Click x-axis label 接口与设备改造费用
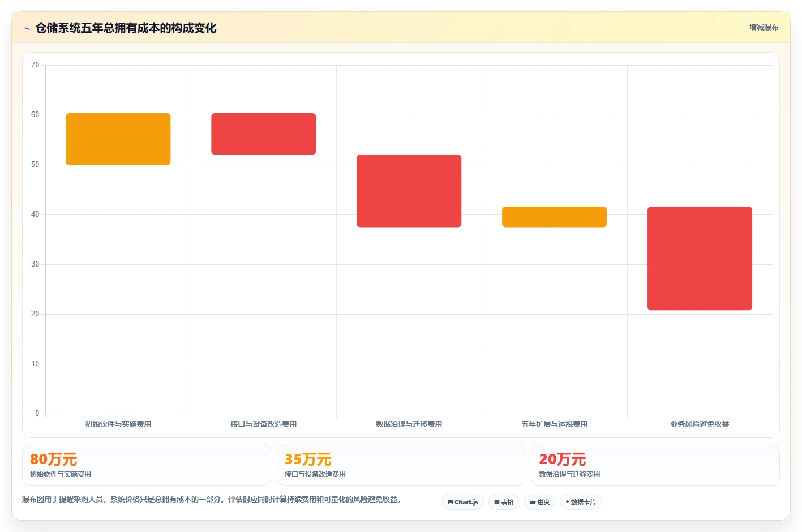802x532 pixels. pyautogui.click(x=264, y=424)
